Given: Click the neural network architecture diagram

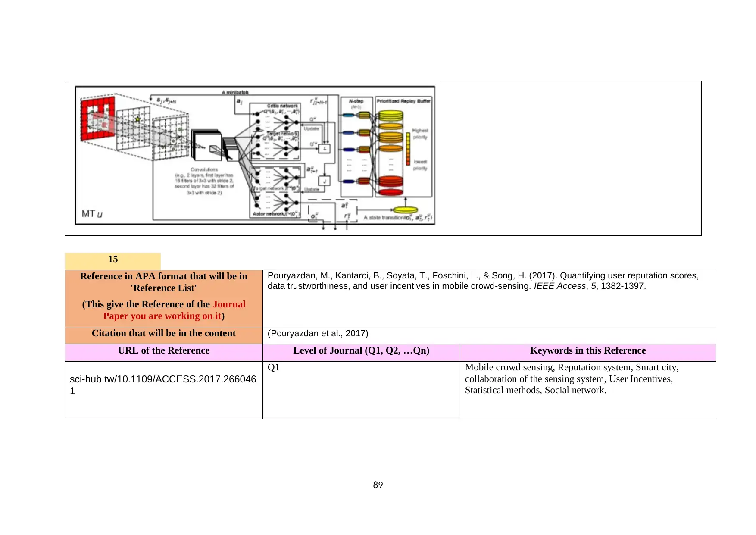Looking at the screenshot, I should (x=255, y=156).
